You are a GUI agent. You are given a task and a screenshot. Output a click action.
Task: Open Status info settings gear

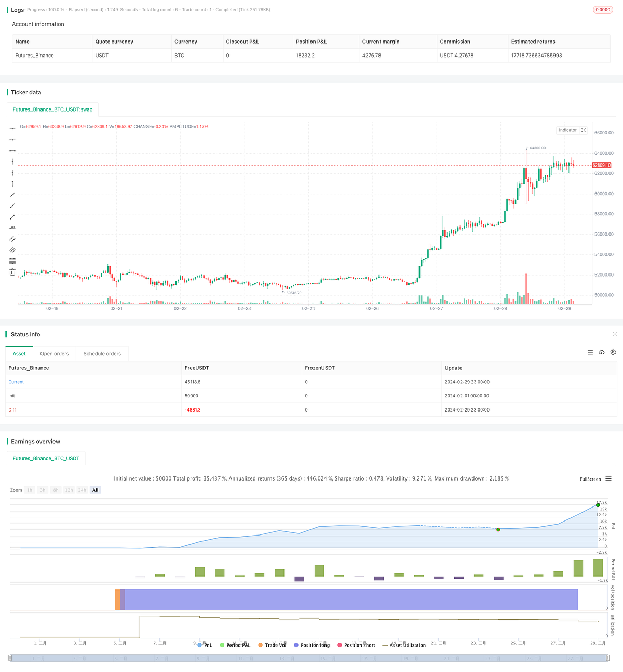pos(613,352)
